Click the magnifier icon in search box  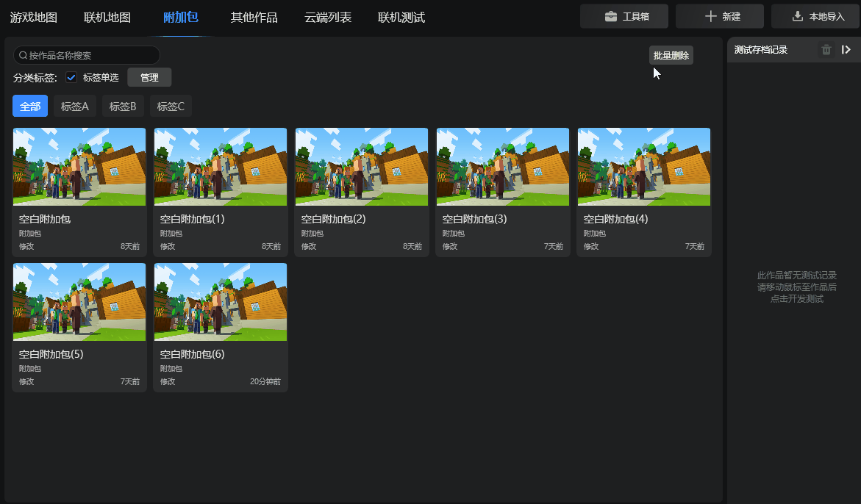(23, 55)
